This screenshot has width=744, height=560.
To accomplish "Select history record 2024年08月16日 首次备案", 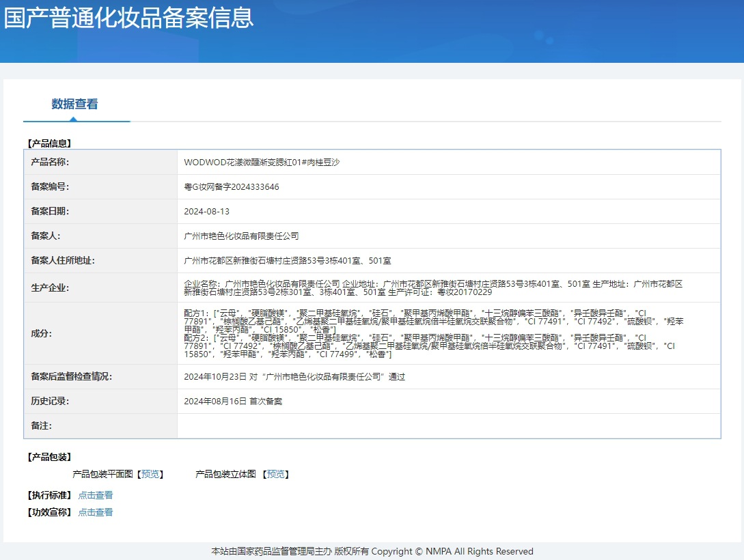I will pos(233,401).
